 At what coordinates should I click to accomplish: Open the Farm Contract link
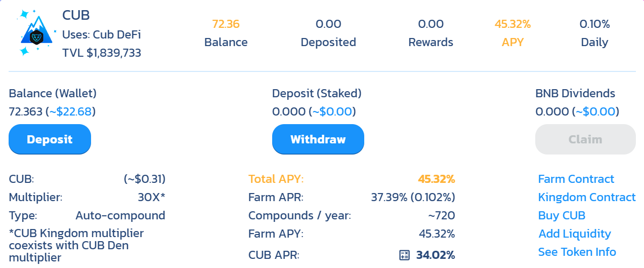pyautogui.click(x=576, y=179)
